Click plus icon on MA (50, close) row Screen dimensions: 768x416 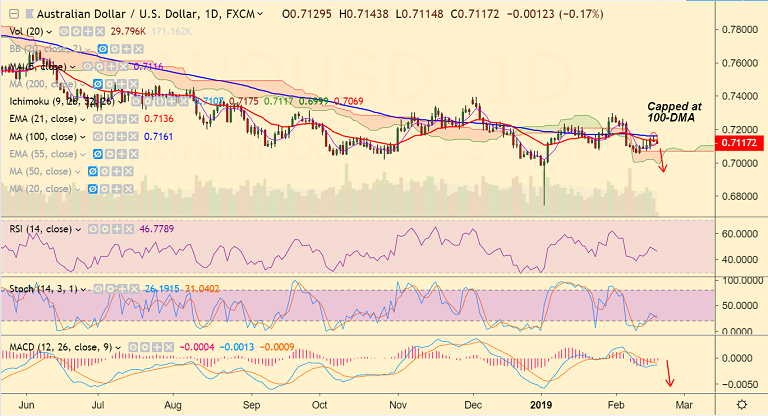(116, 171)
